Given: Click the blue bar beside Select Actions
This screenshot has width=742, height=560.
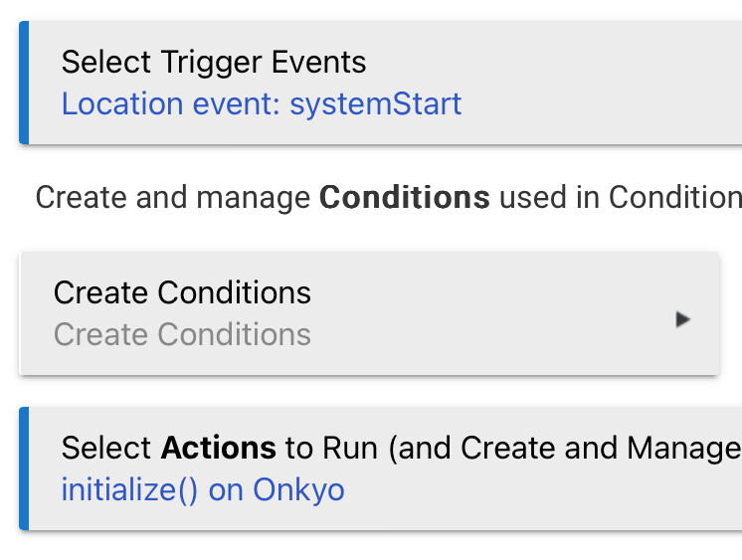Looking at the screenshot, I should point(24,467).
